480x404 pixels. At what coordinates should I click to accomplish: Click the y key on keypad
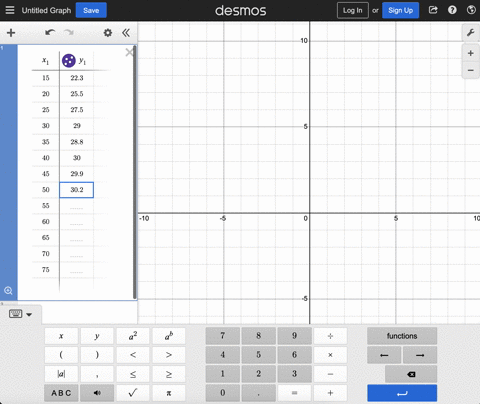tap(97, 336)
